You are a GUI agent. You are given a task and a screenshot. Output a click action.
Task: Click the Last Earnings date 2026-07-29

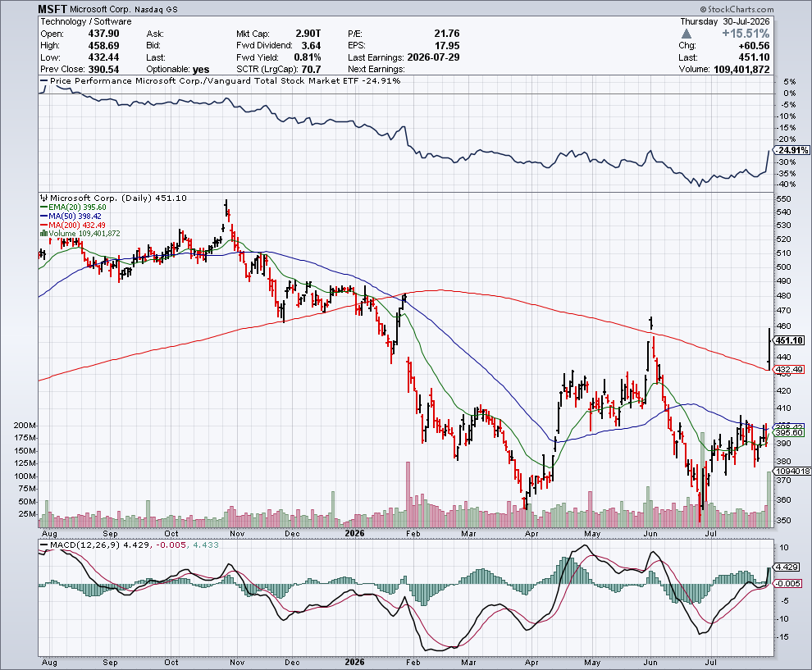point(433,57)
